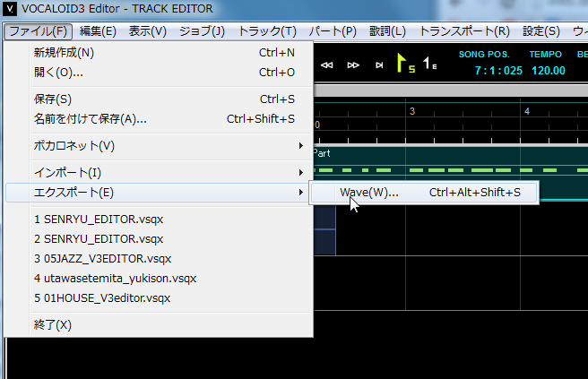
Task: Expand the インポート(I) submenu
Action: (x=159, y=173)
